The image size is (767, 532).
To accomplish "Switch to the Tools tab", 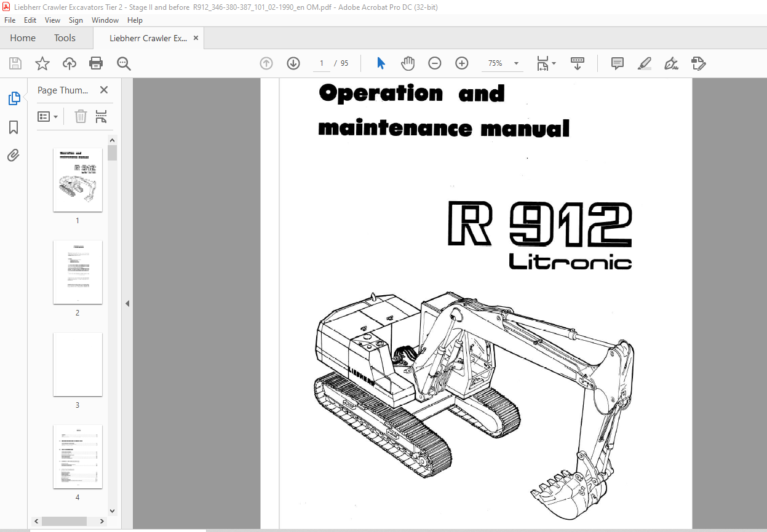I will point(65,38).
